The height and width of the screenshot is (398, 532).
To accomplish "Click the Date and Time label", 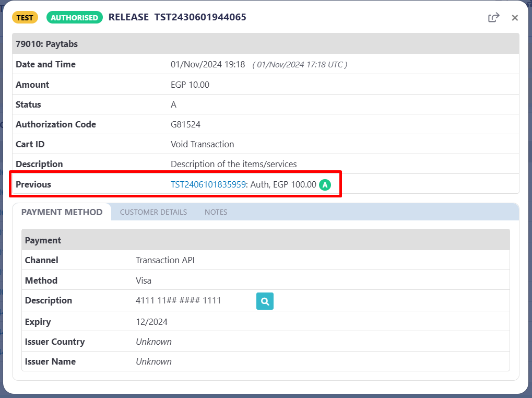I will coord(46,64).
